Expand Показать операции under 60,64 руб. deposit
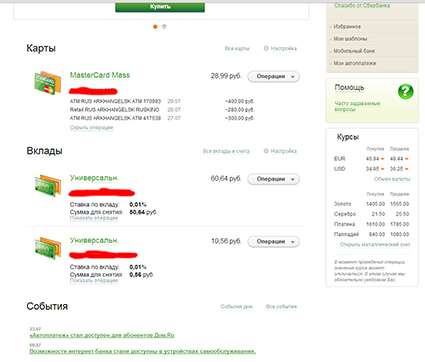The width and height of the screenshot is (425, 362). tap(94, 218)
